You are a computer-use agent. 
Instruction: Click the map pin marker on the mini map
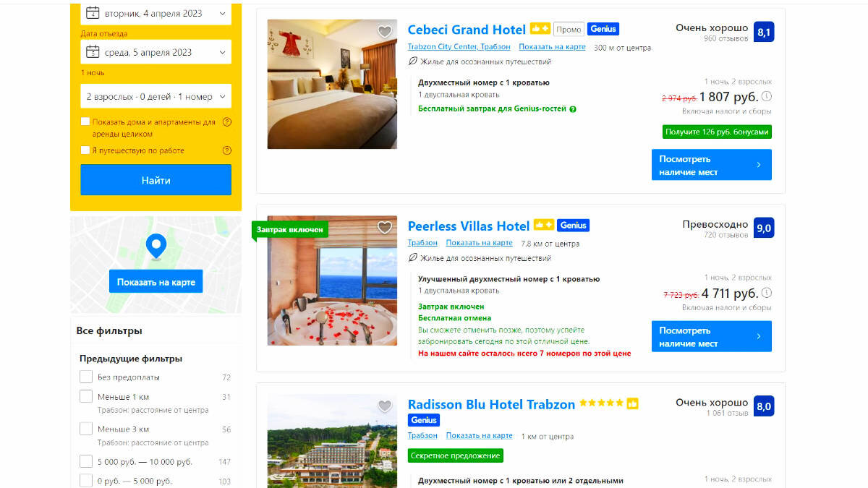pos(156,247)
